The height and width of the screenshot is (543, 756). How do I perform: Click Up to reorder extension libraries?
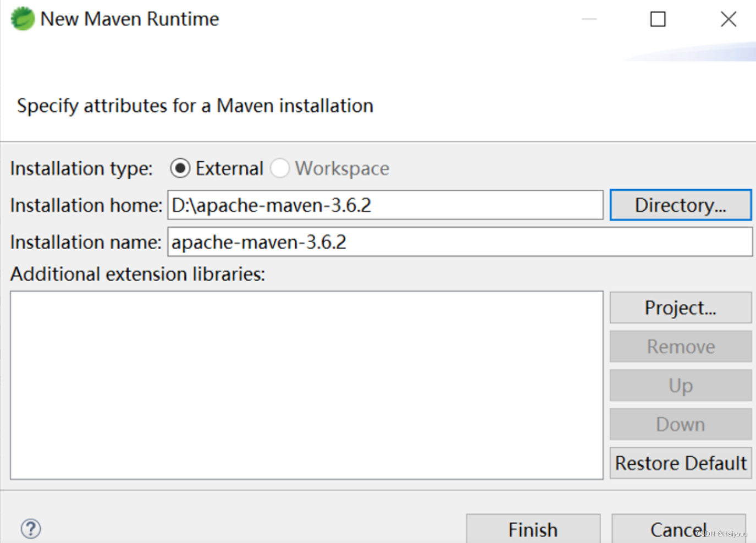point(680,385)
